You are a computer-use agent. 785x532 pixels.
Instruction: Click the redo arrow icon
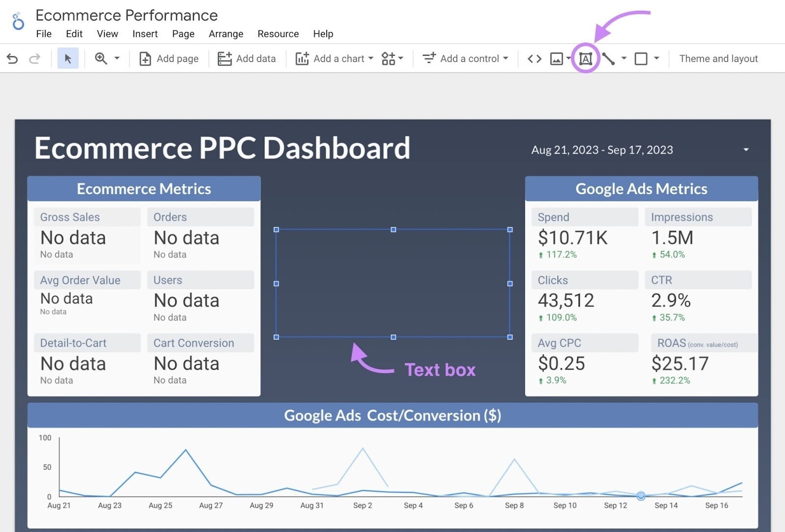[34, 59]
